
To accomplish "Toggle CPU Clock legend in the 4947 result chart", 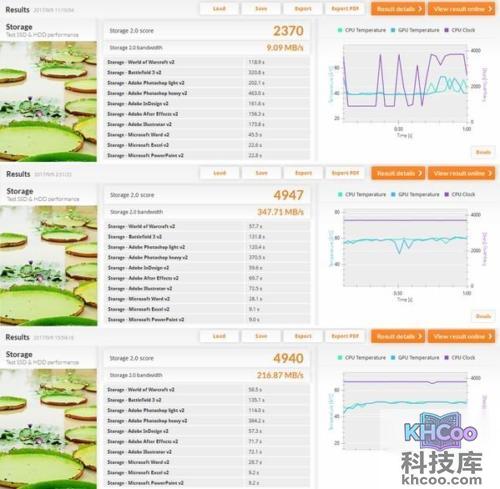I will pyautogui.click(x=460, y=194).
